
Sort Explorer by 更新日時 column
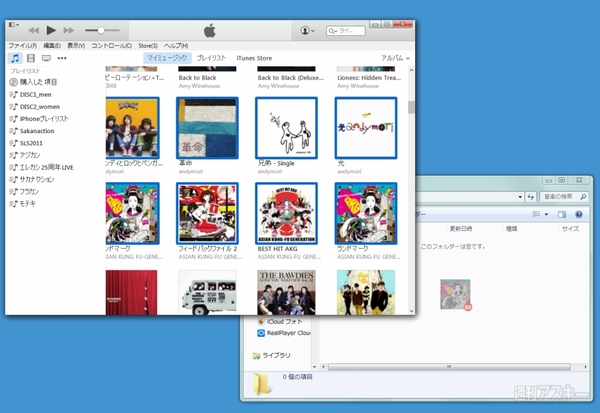(x=460, y=229)
